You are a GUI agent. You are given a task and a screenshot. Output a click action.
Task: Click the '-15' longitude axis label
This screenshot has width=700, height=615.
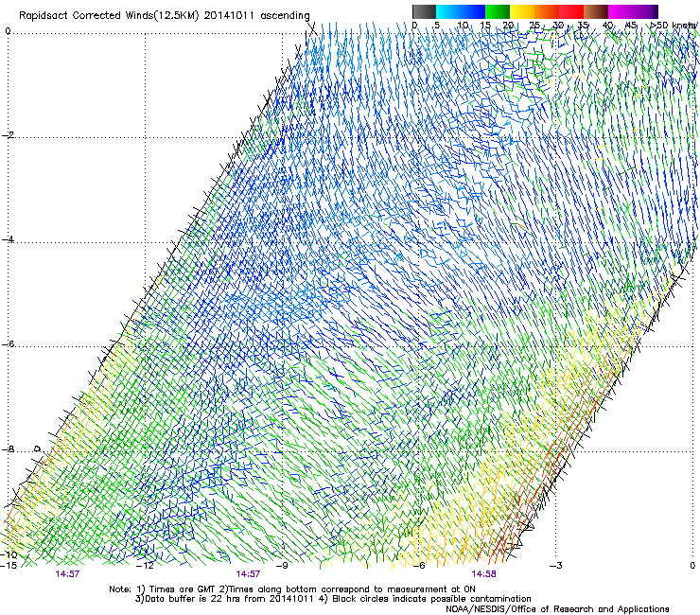point(9,566)
